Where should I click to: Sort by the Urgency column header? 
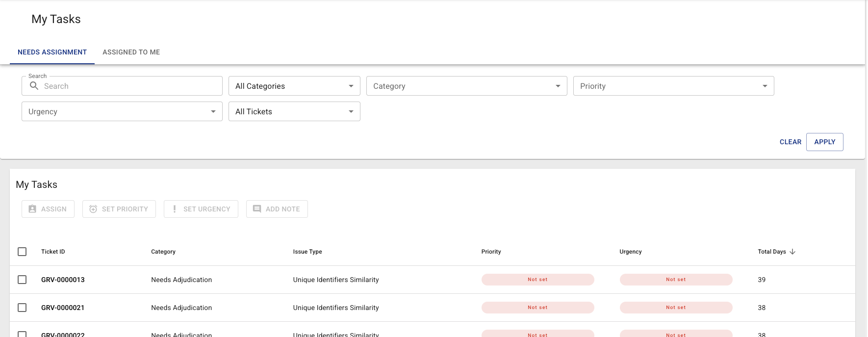[631, 252]
